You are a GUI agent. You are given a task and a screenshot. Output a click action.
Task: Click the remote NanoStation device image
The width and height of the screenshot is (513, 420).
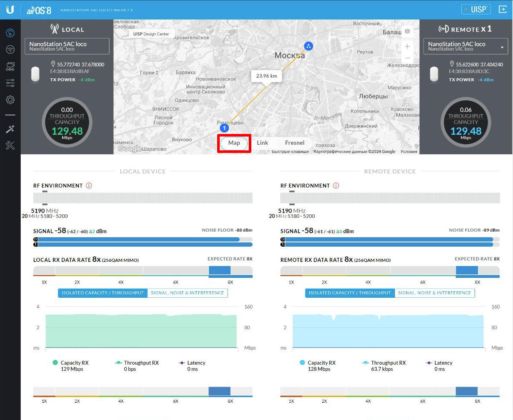pos(434,74)
